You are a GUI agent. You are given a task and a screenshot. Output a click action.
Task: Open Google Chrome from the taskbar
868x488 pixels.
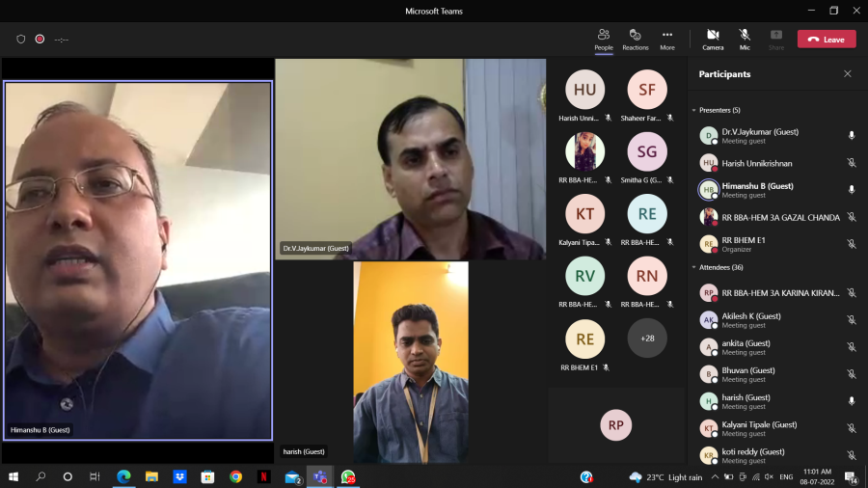(235, 476)
